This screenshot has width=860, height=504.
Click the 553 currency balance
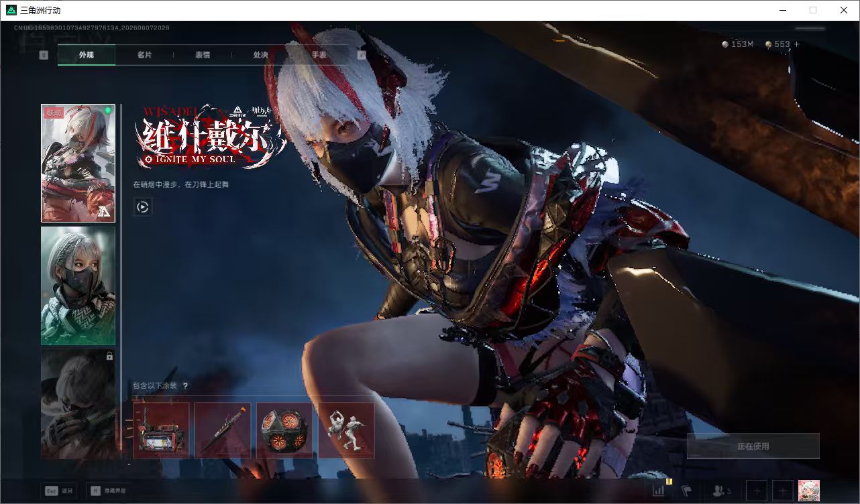(778, 44)
